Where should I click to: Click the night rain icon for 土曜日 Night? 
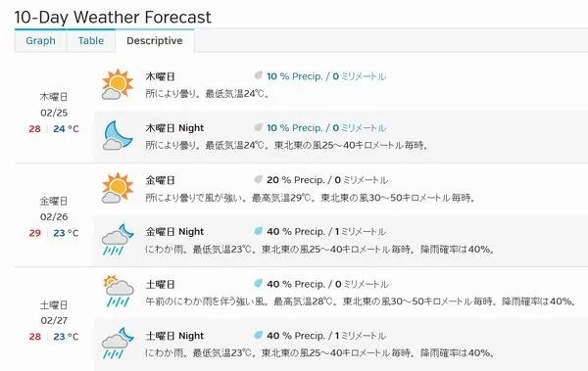(119, 343)
